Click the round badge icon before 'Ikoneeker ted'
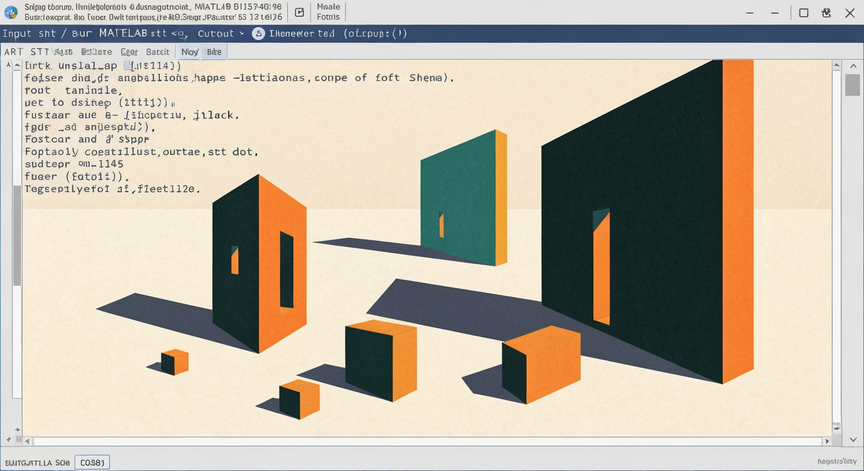Viewport: 864px width, 471px height. point(258,34)
